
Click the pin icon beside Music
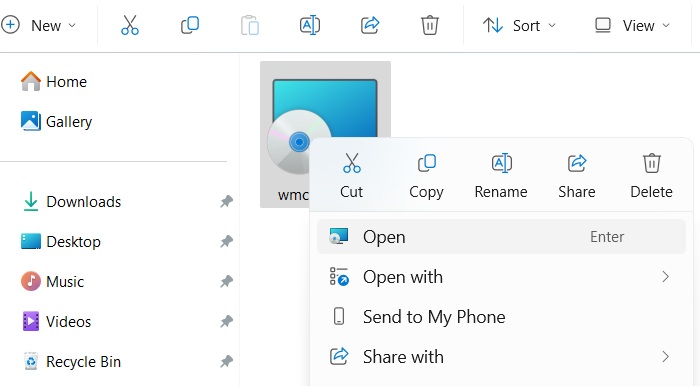coord(226,282)
